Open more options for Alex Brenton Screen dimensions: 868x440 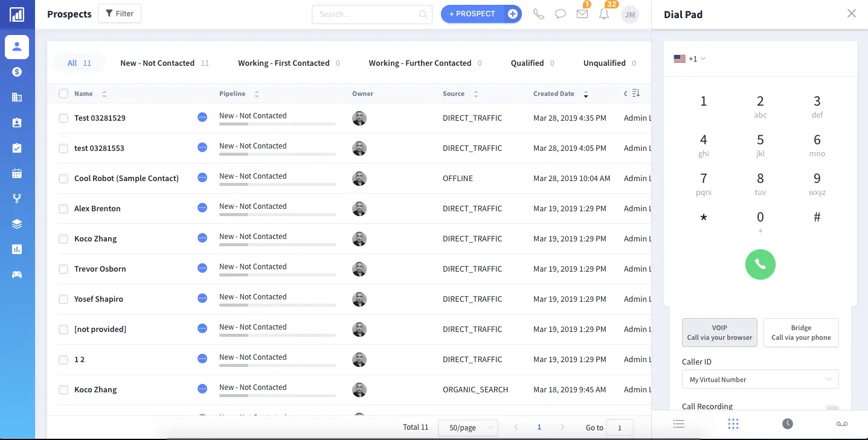tap(202, 208)
